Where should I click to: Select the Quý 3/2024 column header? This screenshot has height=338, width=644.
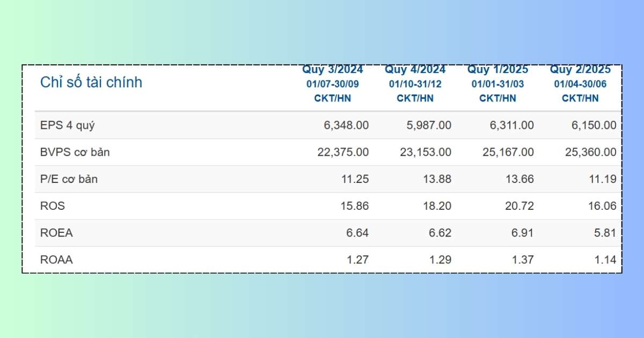click(x=333, y=70)
